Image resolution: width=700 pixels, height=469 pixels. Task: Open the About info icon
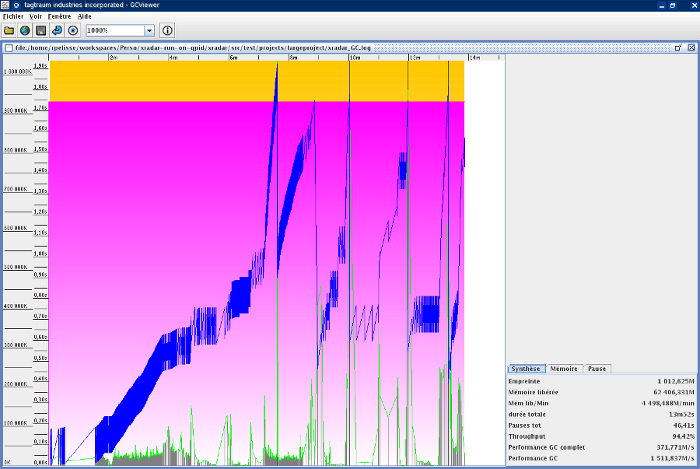click(167, 31)
